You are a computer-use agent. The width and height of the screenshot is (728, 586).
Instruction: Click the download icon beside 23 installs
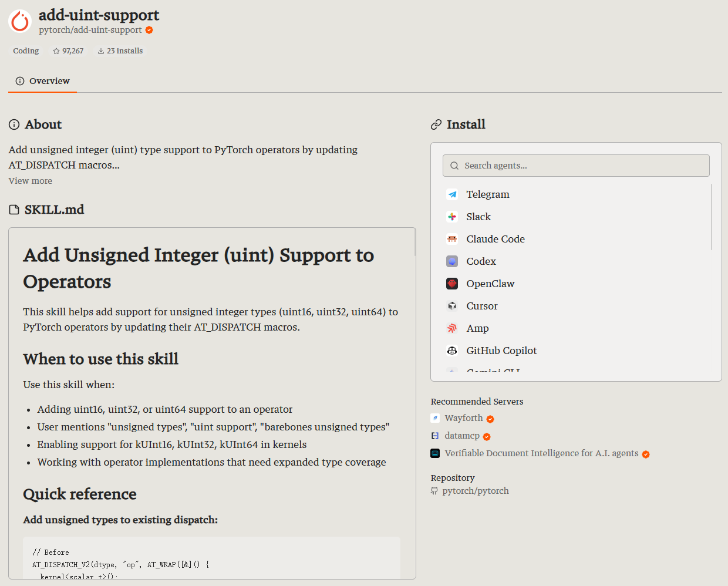[x=101, y=51]
